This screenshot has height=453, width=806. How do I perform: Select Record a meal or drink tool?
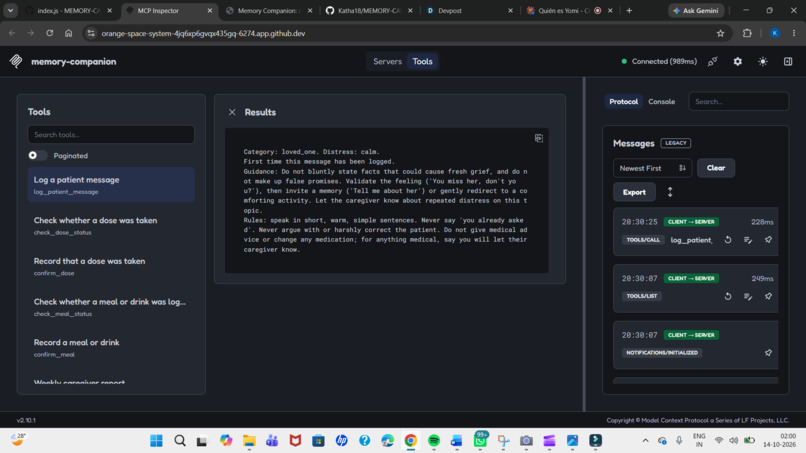(x=111, y=347)
